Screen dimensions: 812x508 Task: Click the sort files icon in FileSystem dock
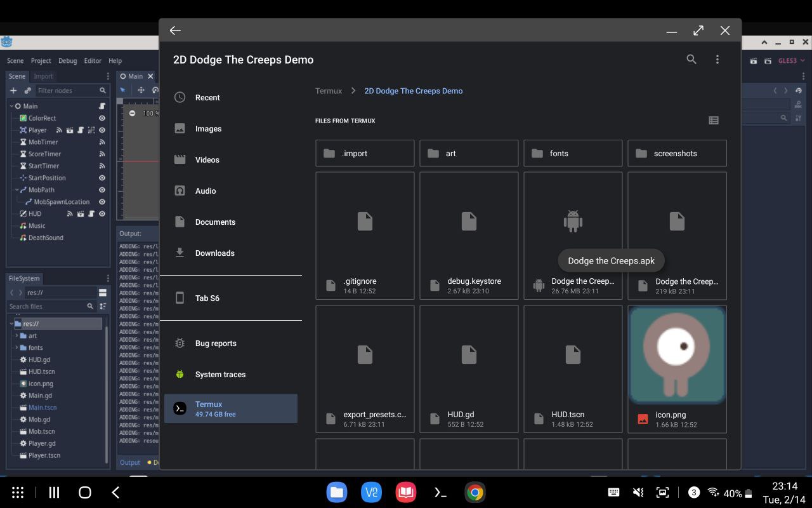tap(103, 306)
